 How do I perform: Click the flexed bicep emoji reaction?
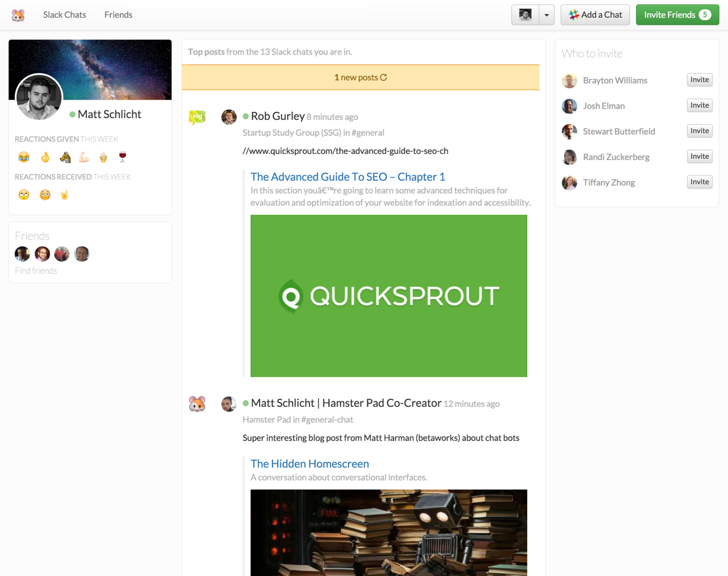point(84,158)
